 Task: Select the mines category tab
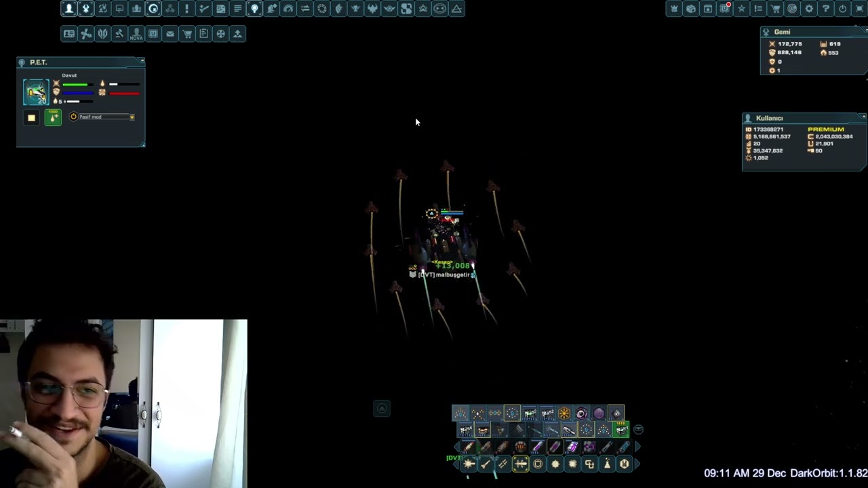pyautogui.click(x=555, y=464)
